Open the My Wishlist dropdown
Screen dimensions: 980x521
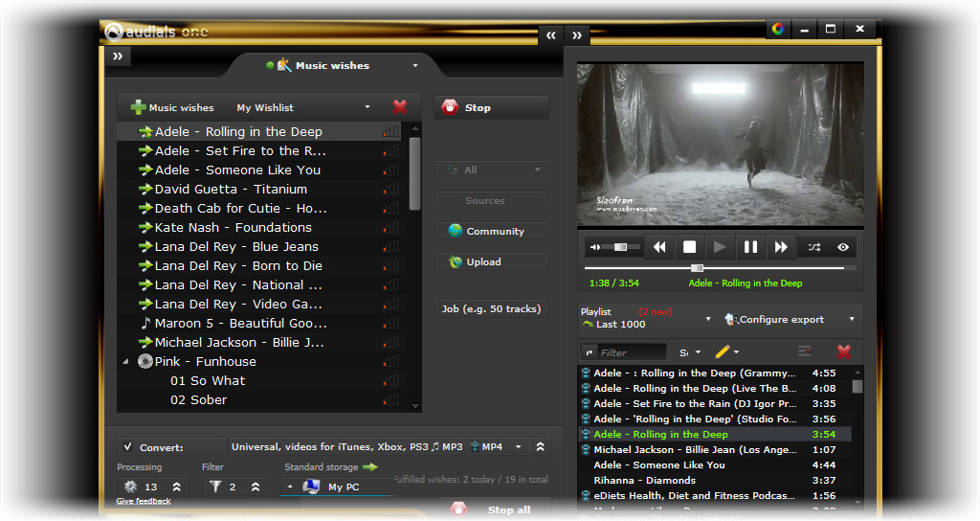pos(367,107)
